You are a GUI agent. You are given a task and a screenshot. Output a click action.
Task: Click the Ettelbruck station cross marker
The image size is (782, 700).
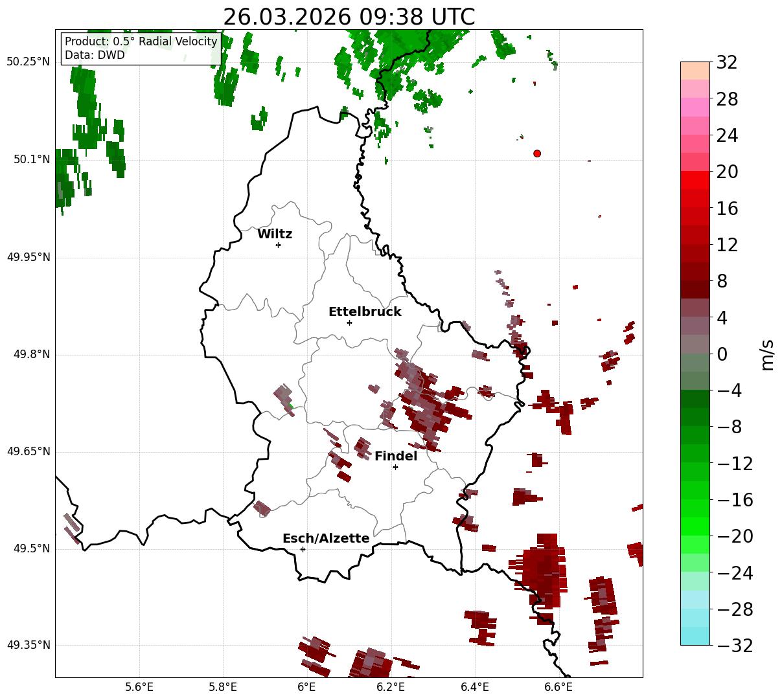click(349, 322)
